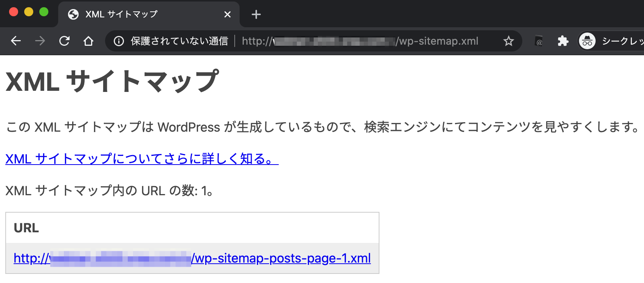Click the incognito シークレット profile icon
This screenshot has width=644, height=283.
point(587,41)
